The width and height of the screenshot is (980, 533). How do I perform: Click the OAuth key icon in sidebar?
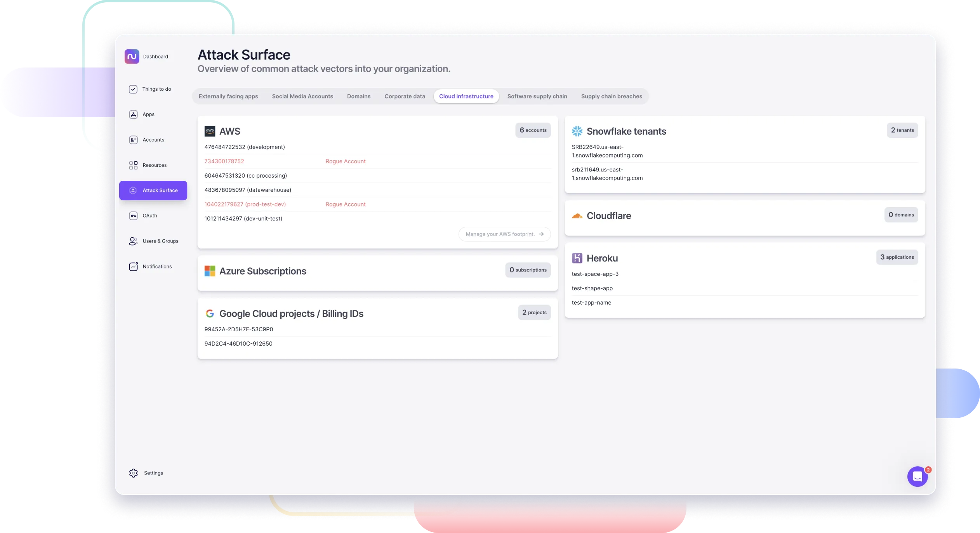click(133, 216)
